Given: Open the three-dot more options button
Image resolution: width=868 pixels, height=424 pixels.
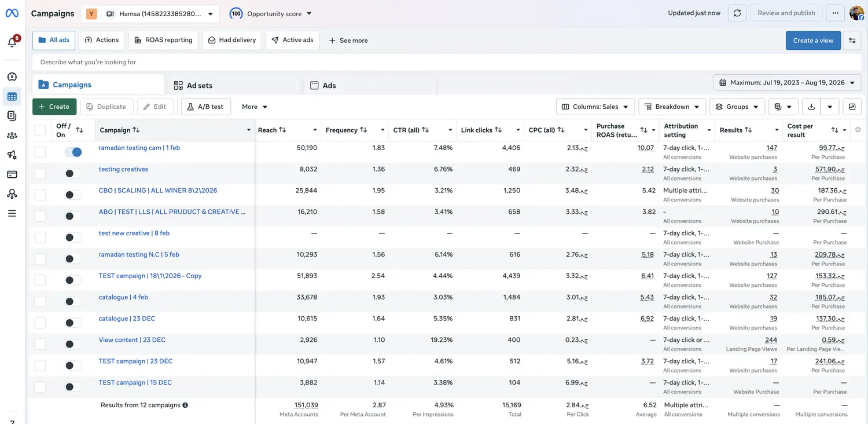Looking at the screenshot, I should [x=835, y=13].
